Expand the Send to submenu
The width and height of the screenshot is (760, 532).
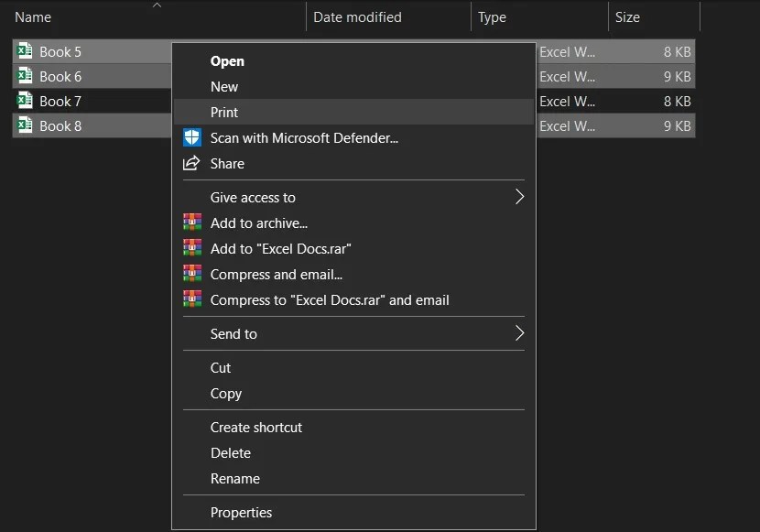pyautogui.click(x=519, y=333)
